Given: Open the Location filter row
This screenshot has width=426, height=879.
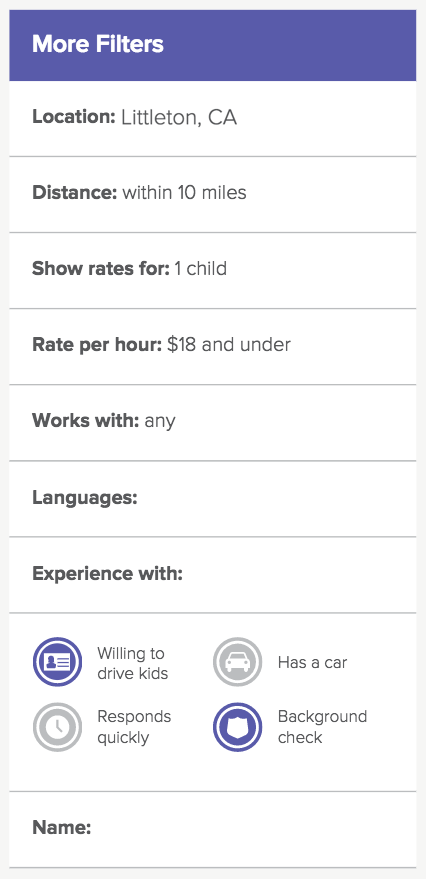Looking at the screenshot, I should 212,118.
